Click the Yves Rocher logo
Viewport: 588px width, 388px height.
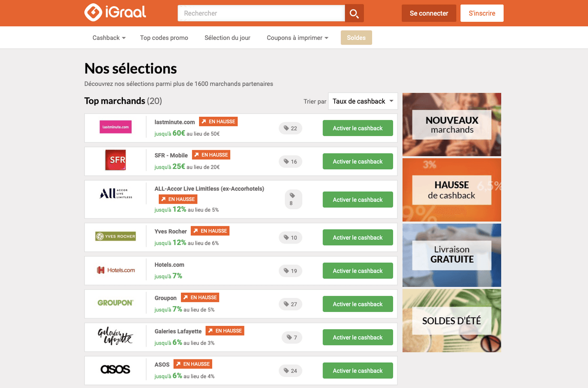point(115,236)
